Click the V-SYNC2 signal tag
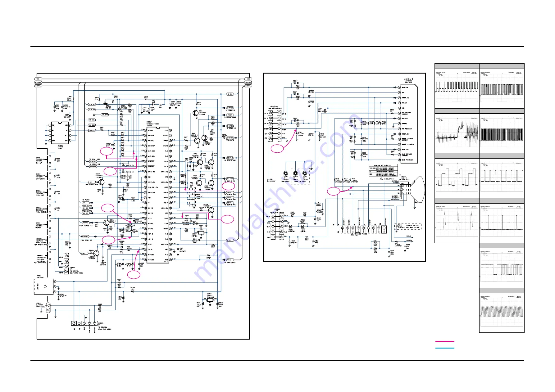555x392 pixels. 85,237
